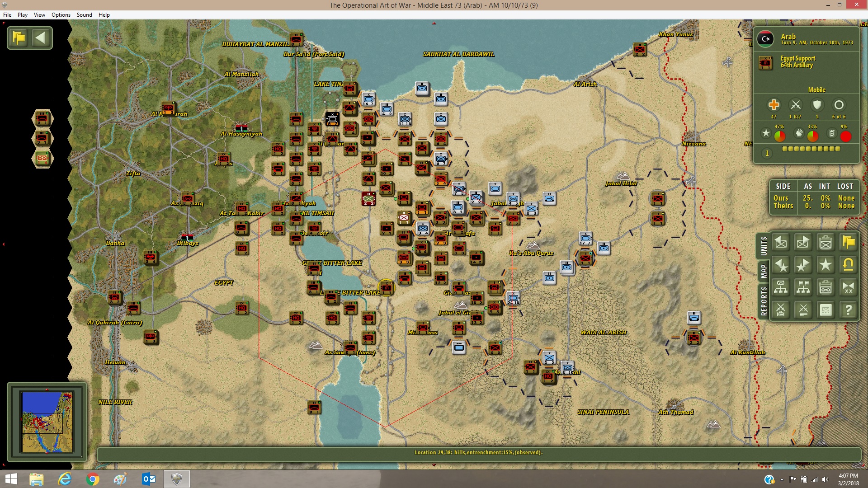The height and width of the screenshot is (488, 868).
Task: Click the yellow undo arrow icon
Action: [x=848, y=265]
